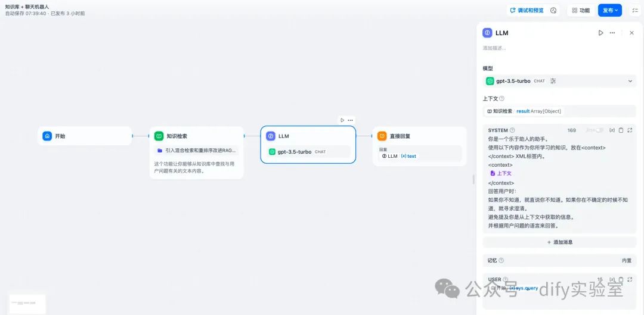Click the LLM title in panel header
Viewport: 644px width, 315px height.
[502, 33]
